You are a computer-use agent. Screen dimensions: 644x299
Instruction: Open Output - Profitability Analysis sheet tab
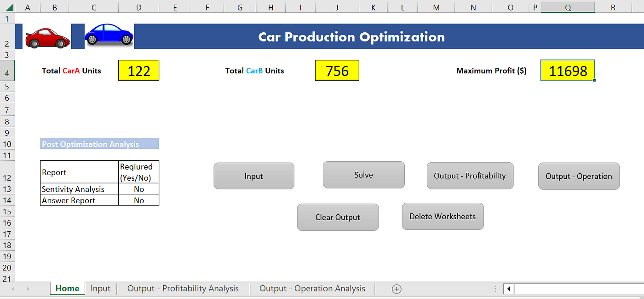coord(183,288)
